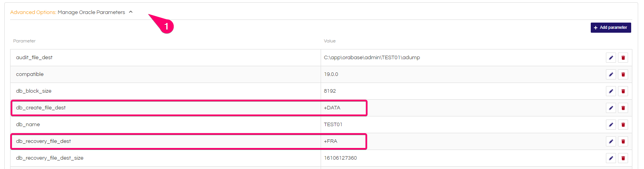The width and height of the screenshot is (644, 169).
Task: Edit the db_recovery_file_dest parameter
Action: point(611,141)
